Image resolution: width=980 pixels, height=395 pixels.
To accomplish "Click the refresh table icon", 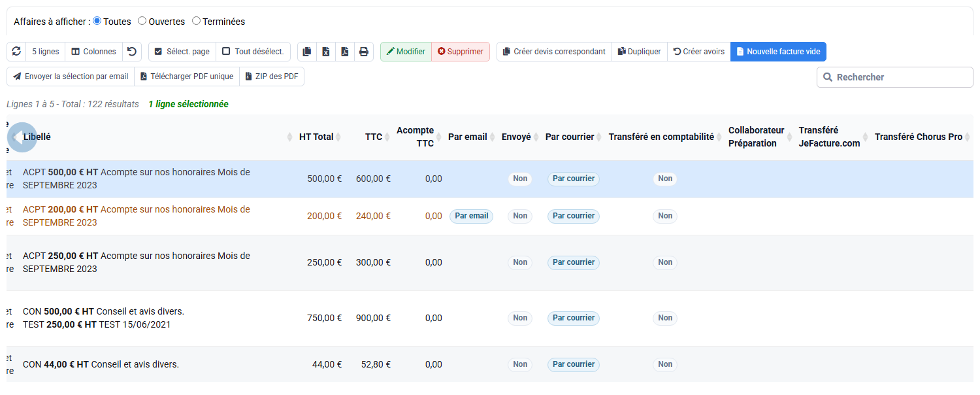I will click(x=16, y=52).
